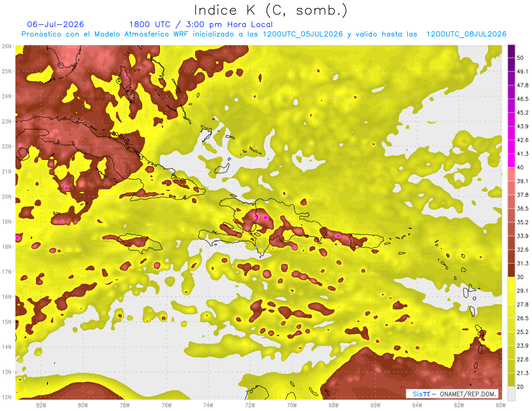Click "1800 UTC / 3:00 pm Hora Local"
This screenshot has height=411, width=532.
(201, 24)
